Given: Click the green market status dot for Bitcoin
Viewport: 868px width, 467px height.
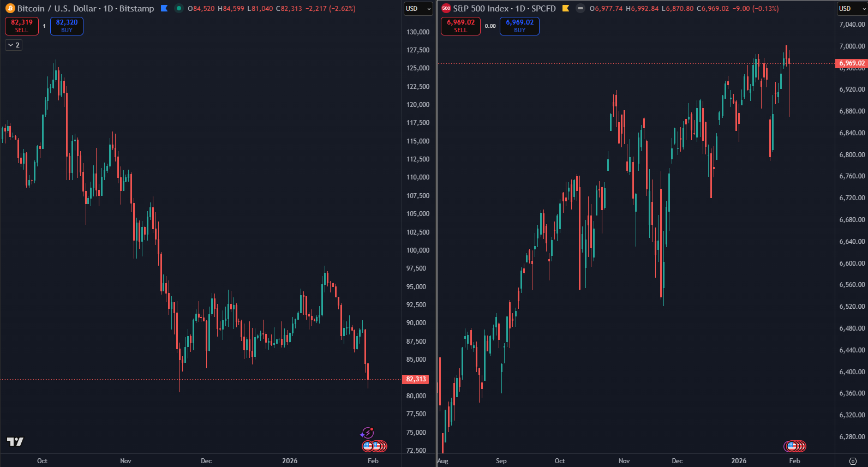Looking at the screenshot, I should (178, 8).
